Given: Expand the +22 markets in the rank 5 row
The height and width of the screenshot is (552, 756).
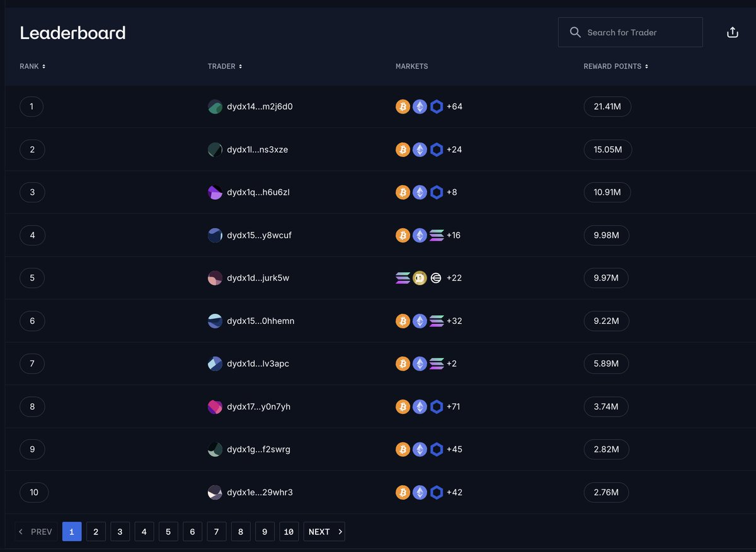Looking at the screenshot, I should point(454,278).
